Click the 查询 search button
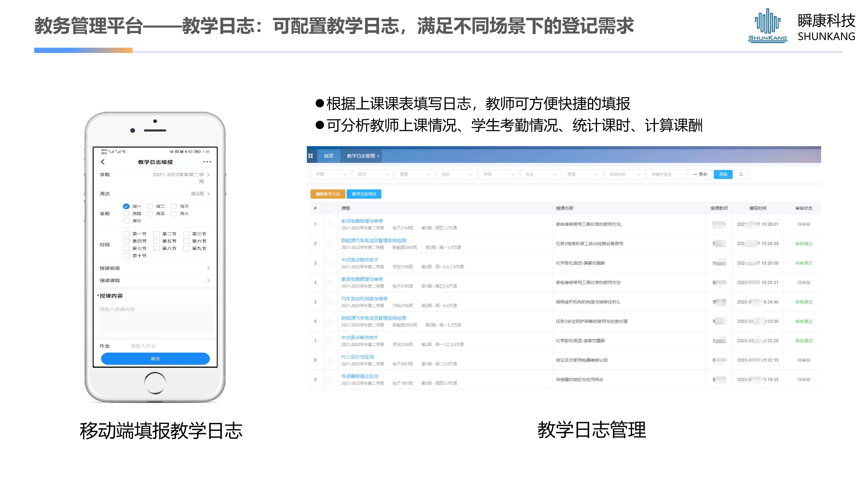 click(723, 175)
